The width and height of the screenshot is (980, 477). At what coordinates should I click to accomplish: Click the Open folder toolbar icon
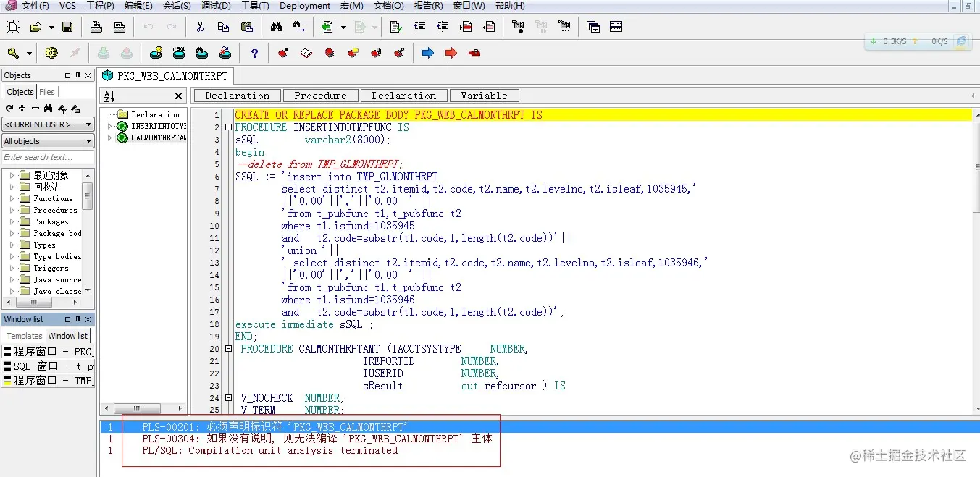coord(36,27)
